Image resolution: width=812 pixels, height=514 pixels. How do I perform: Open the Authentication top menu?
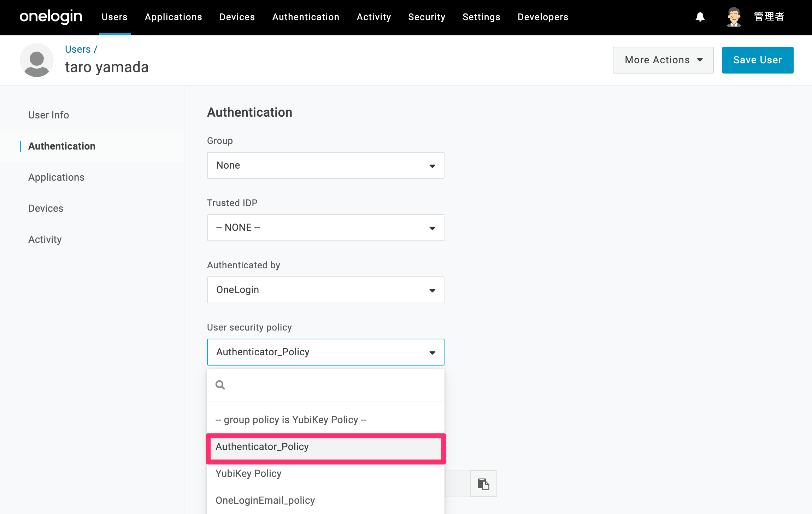tap(306, 17)
